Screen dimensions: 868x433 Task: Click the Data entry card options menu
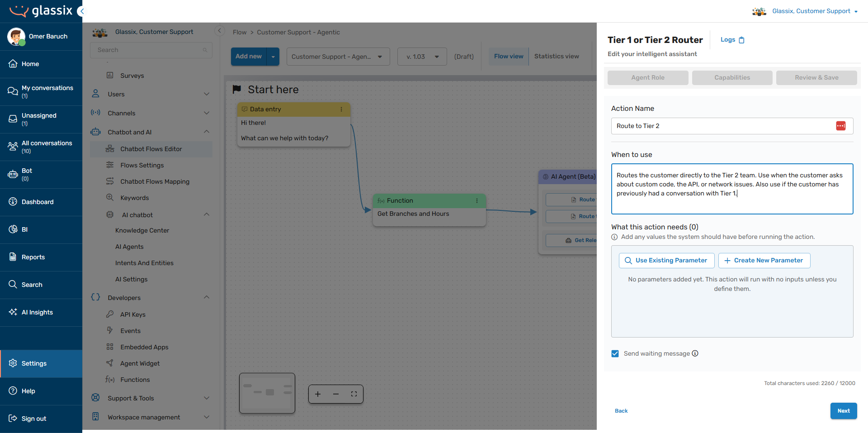point(341,109)
